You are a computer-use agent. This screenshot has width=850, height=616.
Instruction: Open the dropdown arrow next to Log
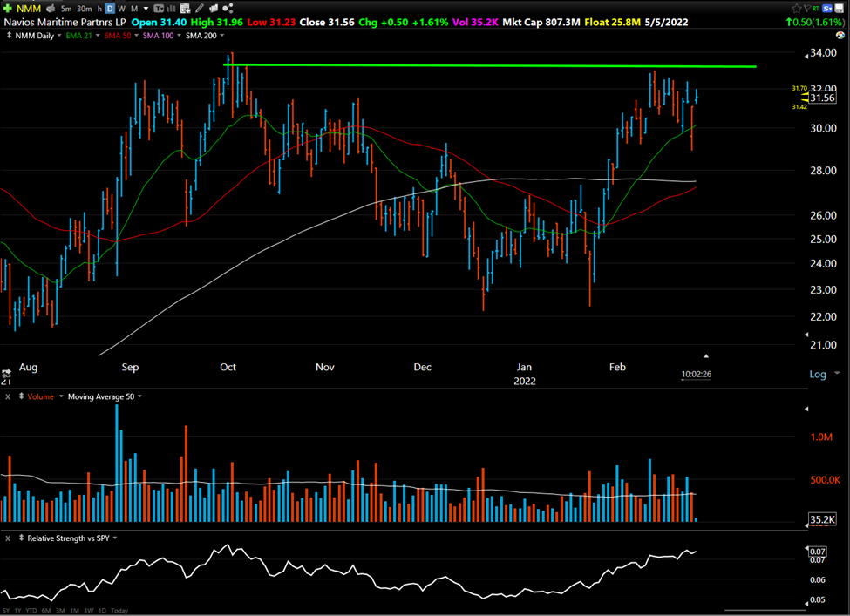pyautogui.click(x=837, y=373)
